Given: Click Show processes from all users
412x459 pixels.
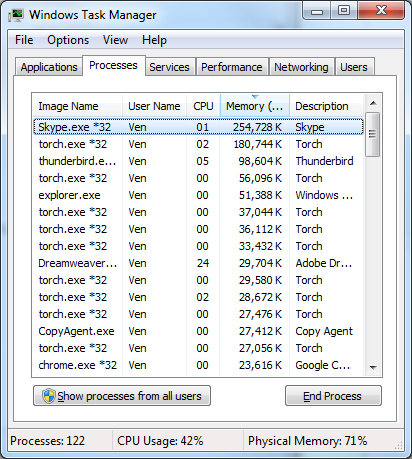Looking at the screenshot, I should [x=122, y=396].
